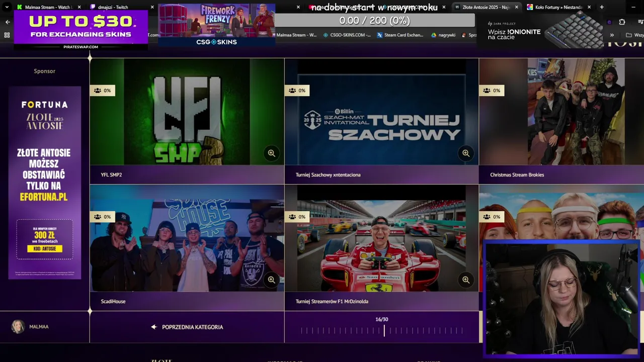Close the dmajszi - Twitch tab
The height and width of the screenshot is (362, 644).
[x=152, y=7]
